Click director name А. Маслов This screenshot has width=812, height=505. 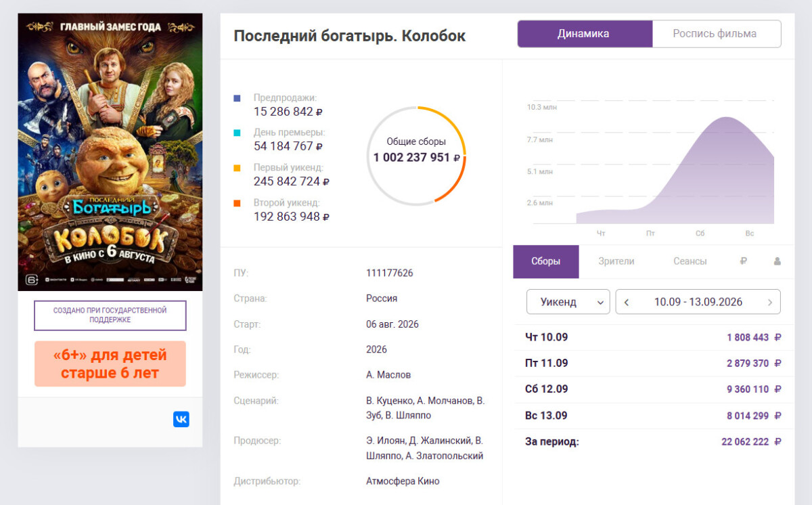tap(388, 374)
